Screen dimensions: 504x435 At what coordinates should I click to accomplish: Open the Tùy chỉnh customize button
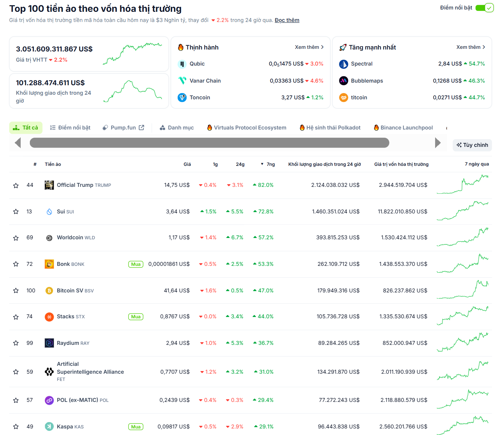click(472, 145)
